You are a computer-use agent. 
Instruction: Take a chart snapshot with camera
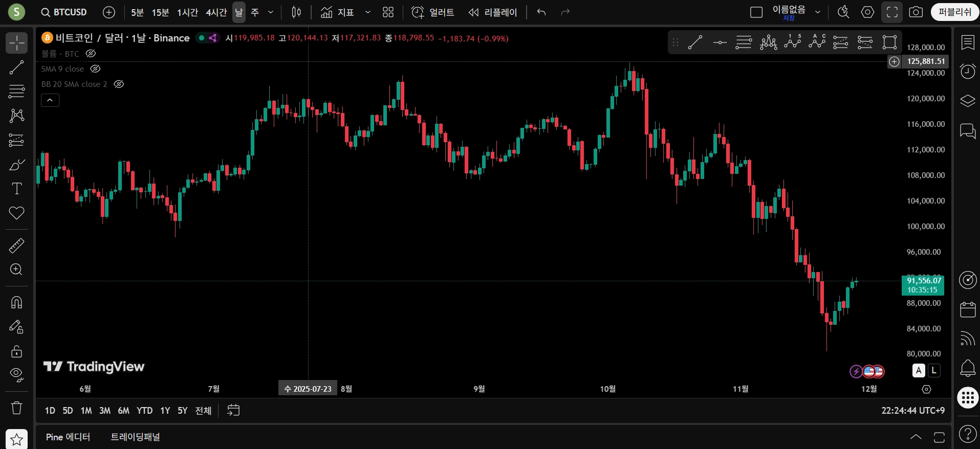coord(916,12)
